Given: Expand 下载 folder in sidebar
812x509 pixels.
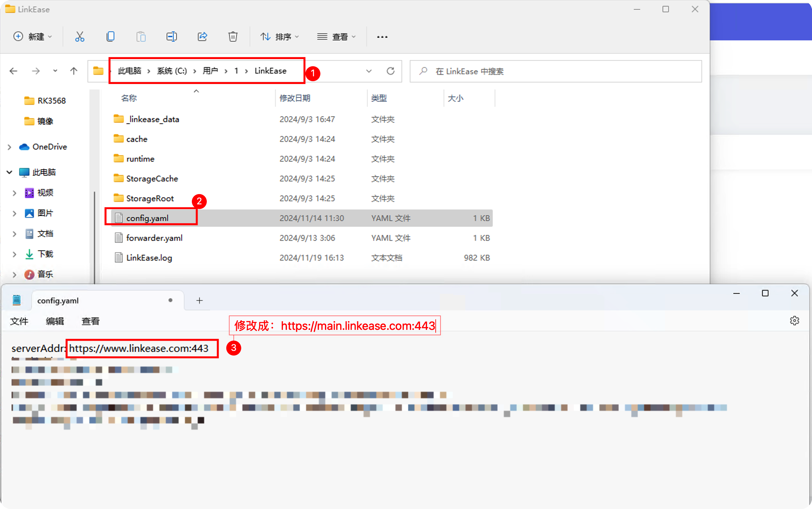Looking at the screenshot, I should pyautogui.click(x=14, y=254).
